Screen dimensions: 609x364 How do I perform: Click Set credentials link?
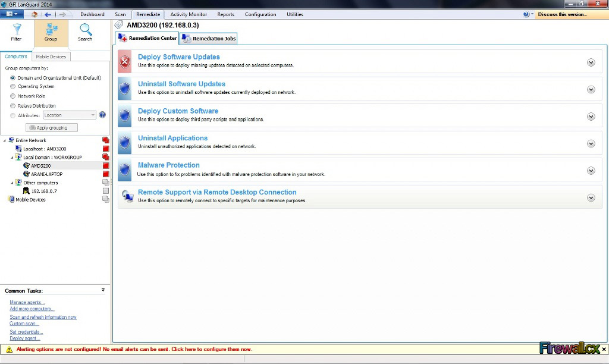[26, 332]
